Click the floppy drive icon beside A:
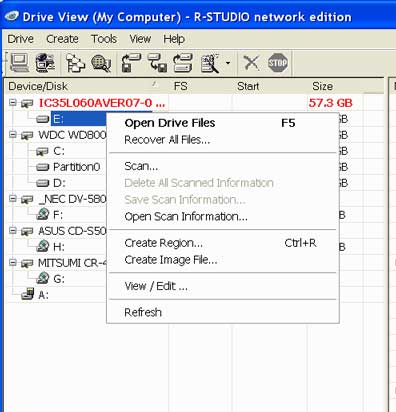This screenshot has height=412, width=396. (28, 294)
